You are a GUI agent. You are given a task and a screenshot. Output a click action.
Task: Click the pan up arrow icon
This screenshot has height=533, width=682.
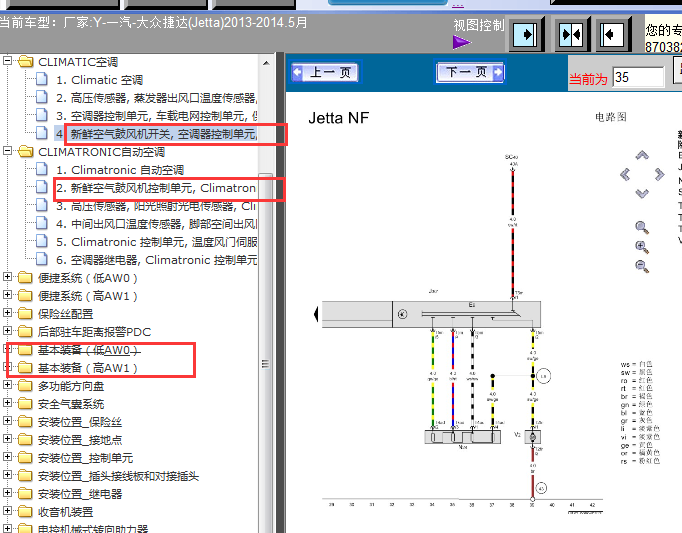pyautogui.click(x=642, y=155)
